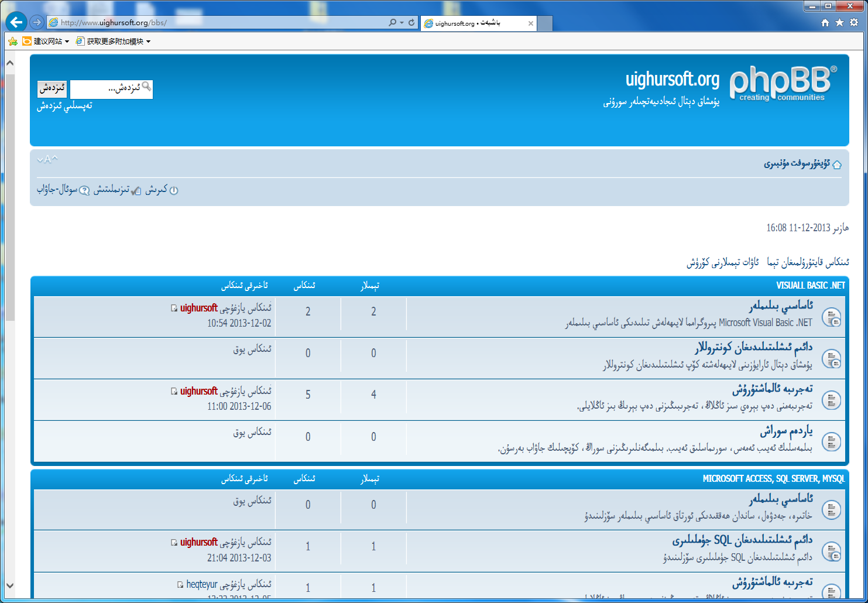
Task: Click the home icon in breadcrumb bar
Action: (837, 165)
